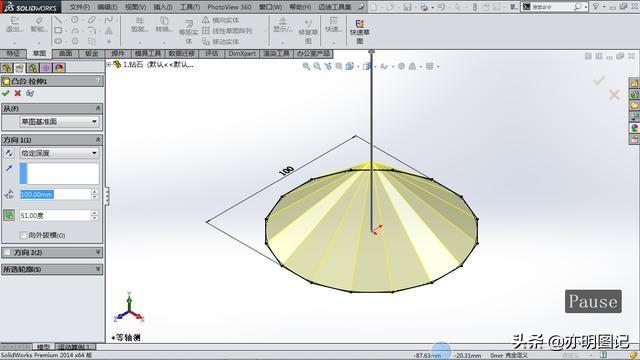This screenshot has width=640, height=360.
Task: Click the 51.00度 draft angle field
Action: [x=54, y=216]
